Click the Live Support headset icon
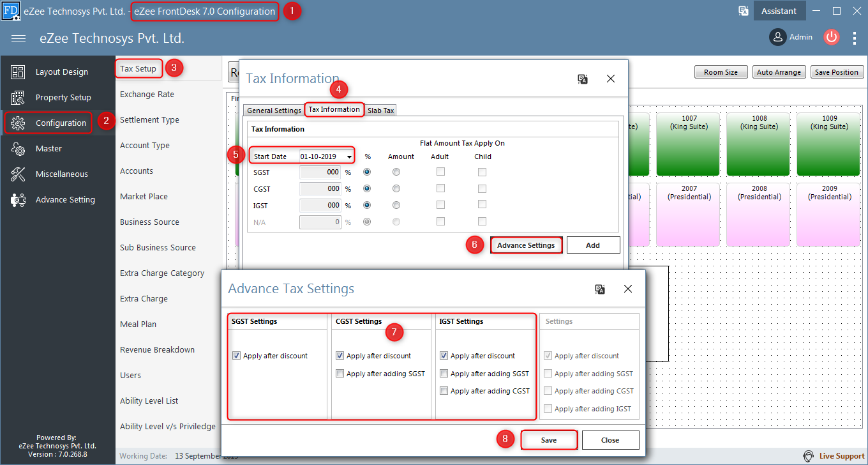This screenshot has height=465, width=868. pos(809,456)
